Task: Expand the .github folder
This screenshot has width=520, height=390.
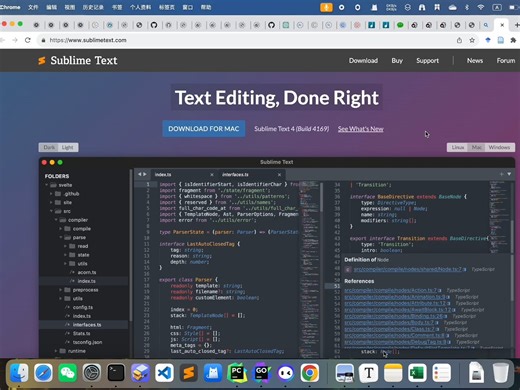Action: click(x=51, y=194)
